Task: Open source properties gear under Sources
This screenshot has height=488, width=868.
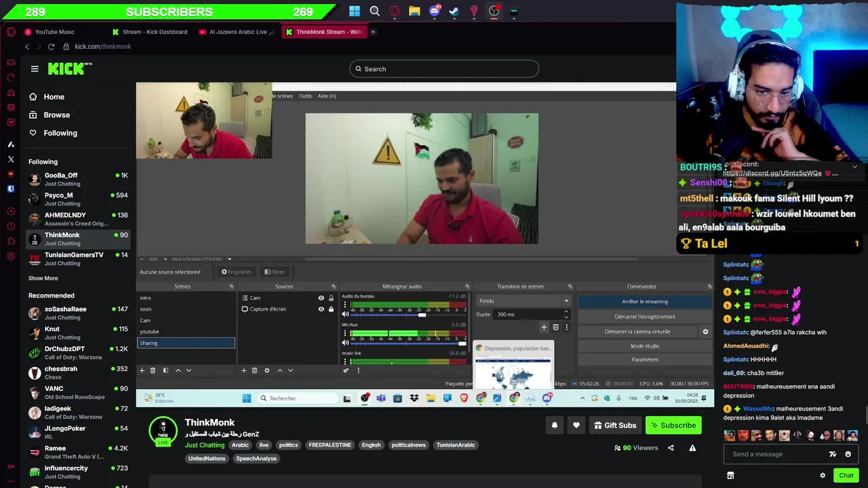Action: pos(267,370)
